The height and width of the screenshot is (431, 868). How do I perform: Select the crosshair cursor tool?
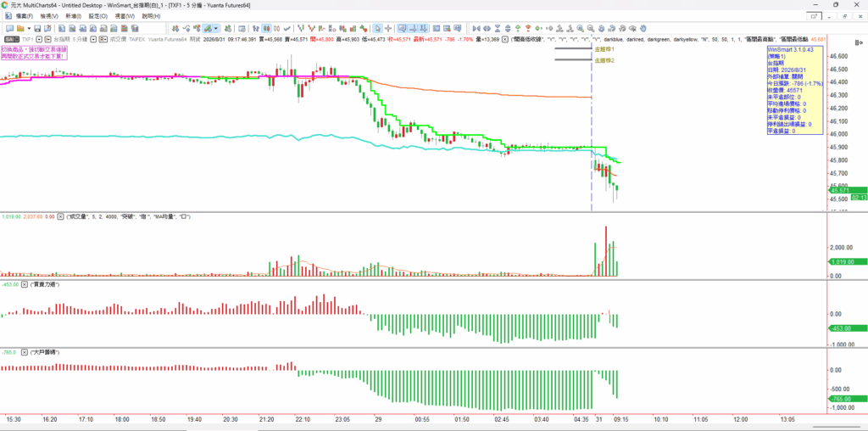pyautogui.click(x=388, y=28)
